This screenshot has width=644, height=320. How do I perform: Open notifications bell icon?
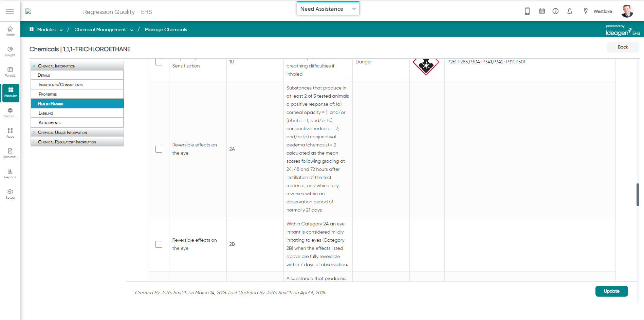point(570,11)
